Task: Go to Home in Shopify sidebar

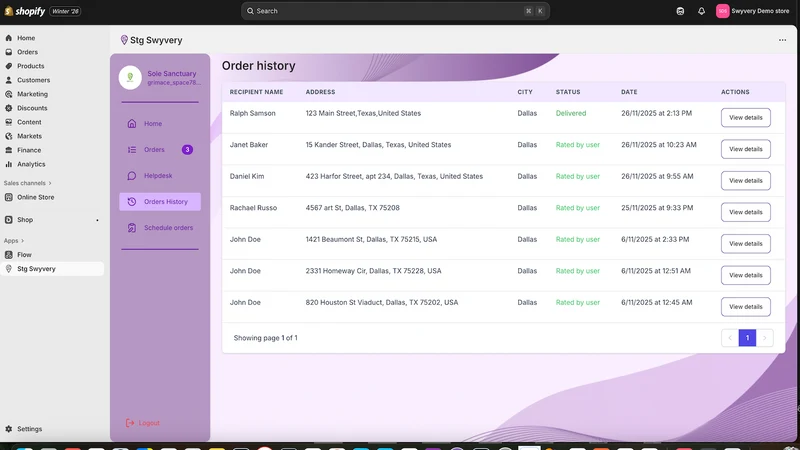Action: 26,38
